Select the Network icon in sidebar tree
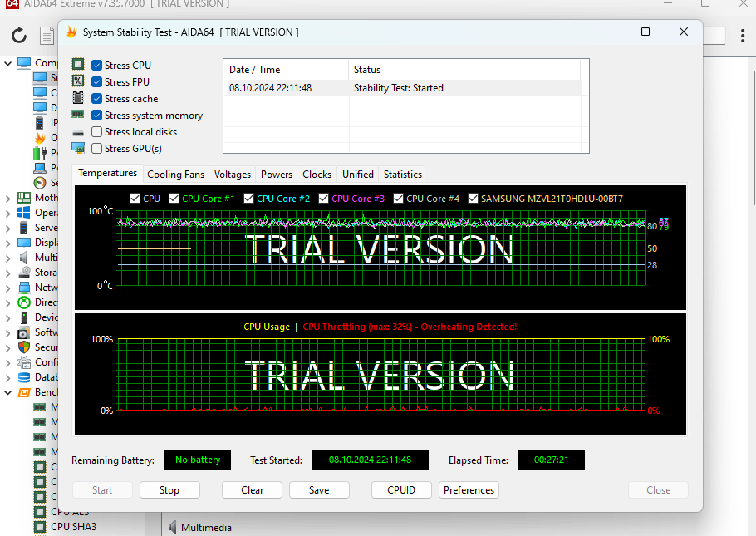This screenshot has height=536, width=756. (24, 288)
